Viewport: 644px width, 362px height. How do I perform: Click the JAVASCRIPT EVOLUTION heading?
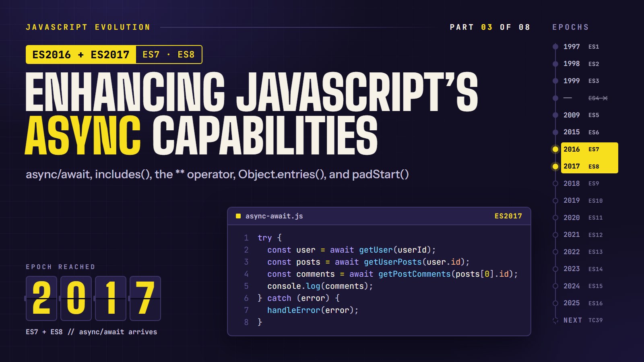[88, 27]
